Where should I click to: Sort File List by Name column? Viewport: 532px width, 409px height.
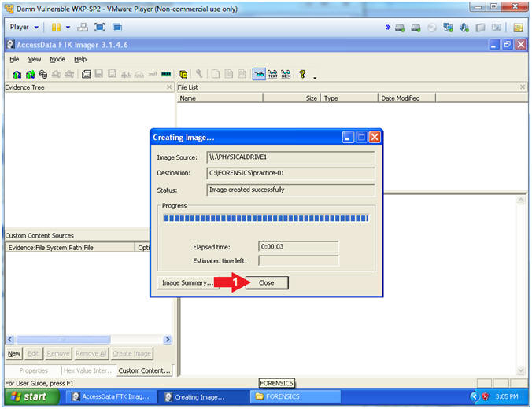220,98
